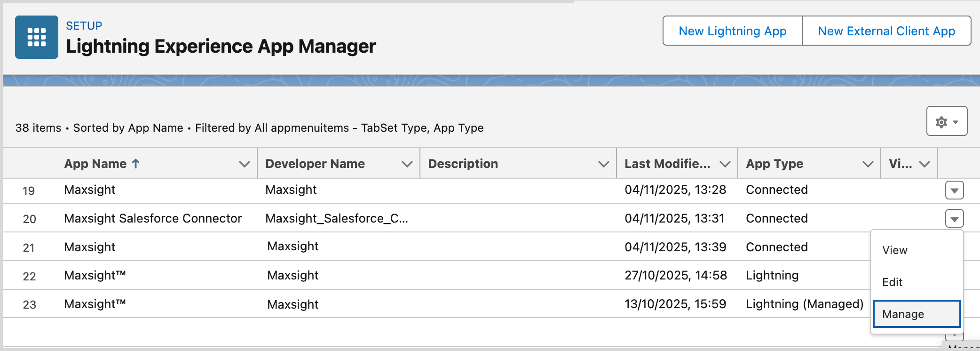Viewport: 980px width, 351px height.
Task: Create a New Lightning App
Action: point(732,31)
